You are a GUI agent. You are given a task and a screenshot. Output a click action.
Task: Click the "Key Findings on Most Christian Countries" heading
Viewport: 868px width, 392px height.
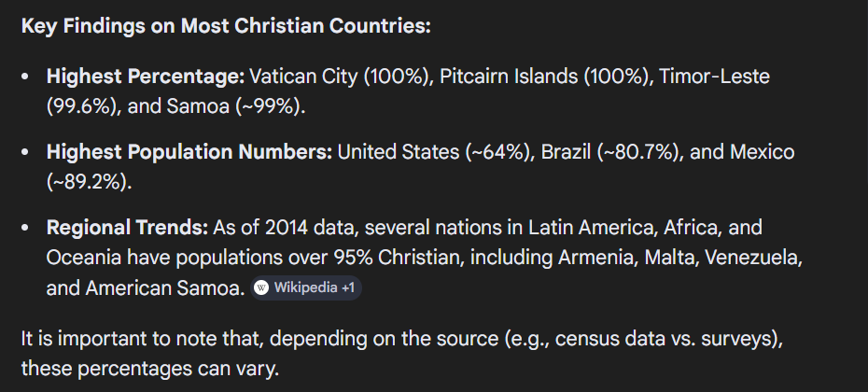tap(226, 26)
